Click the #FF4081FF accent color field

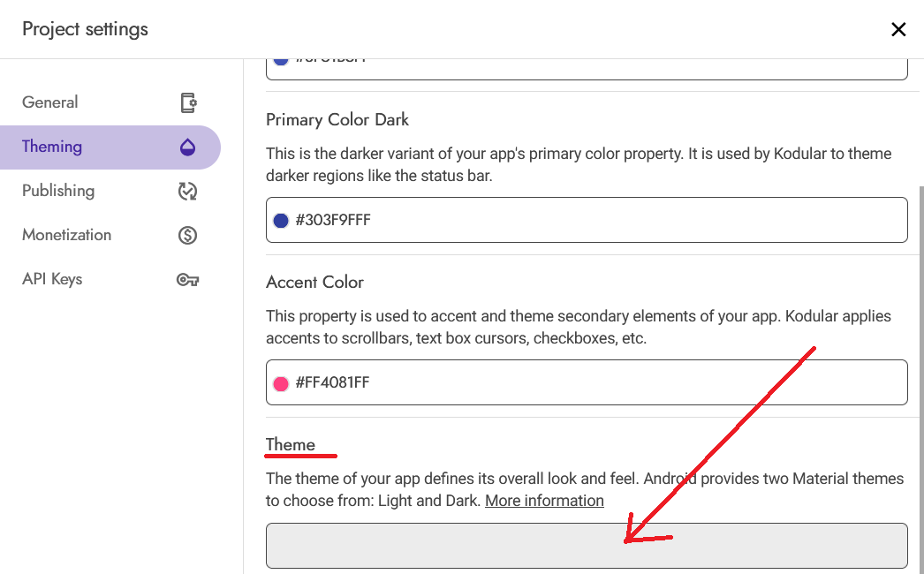click(587, 382)
